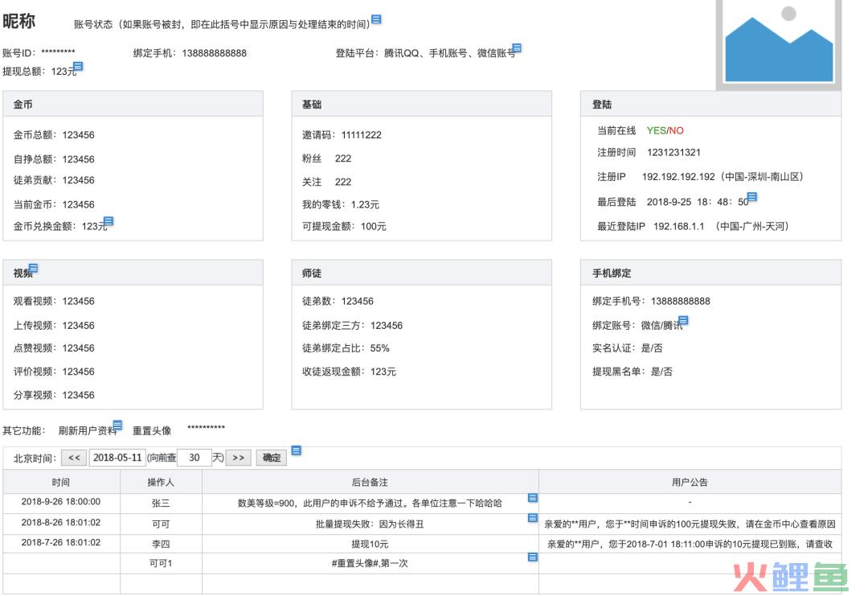Click 金币 panel header
Image resolution: width=868 pixels, height=596 pixels.
pyautogui.click(x=133, y=104)
